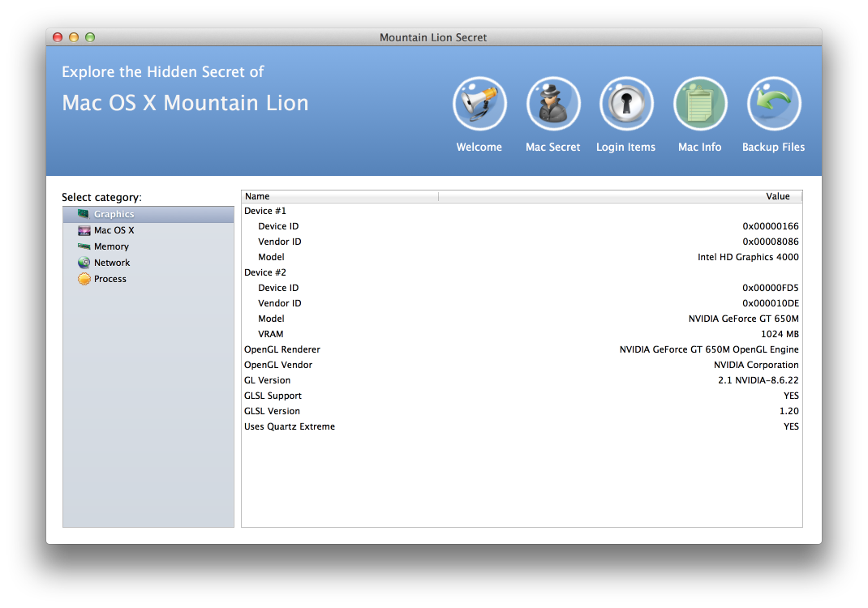This screenshot has height=608, width=868.
Task: Select the VRAM row name
Action: coord(271,334)
